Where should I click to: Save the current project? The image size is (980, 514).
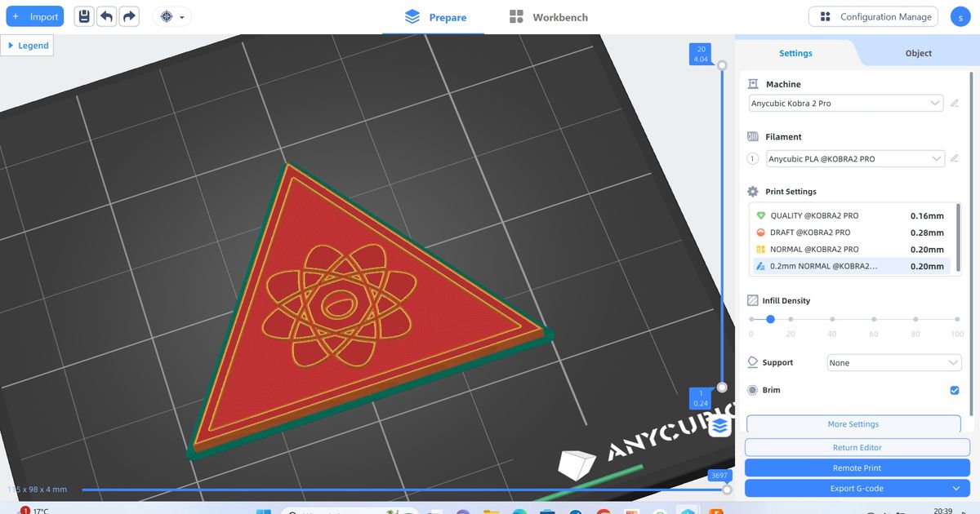(x=84, y=16)
